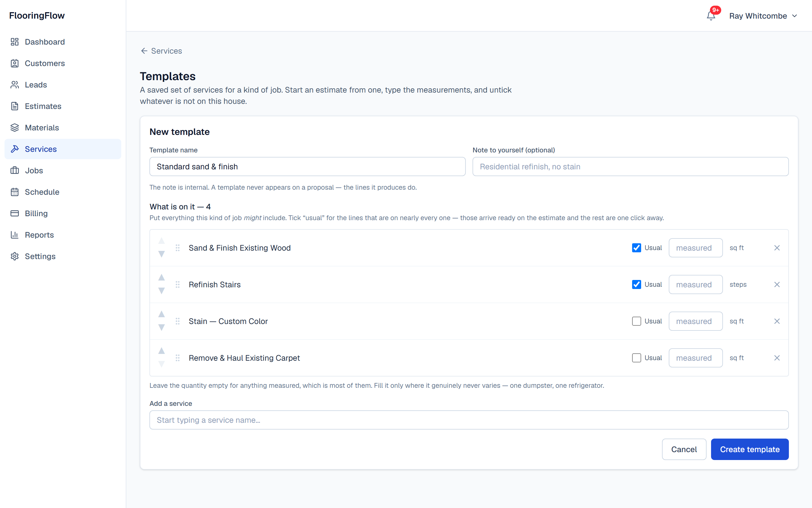The height and width of the screenshot is (508, 812).
Task: Tick Usual for Remove & Haul Existing Carpet
Action: click(x=637, y=358)
